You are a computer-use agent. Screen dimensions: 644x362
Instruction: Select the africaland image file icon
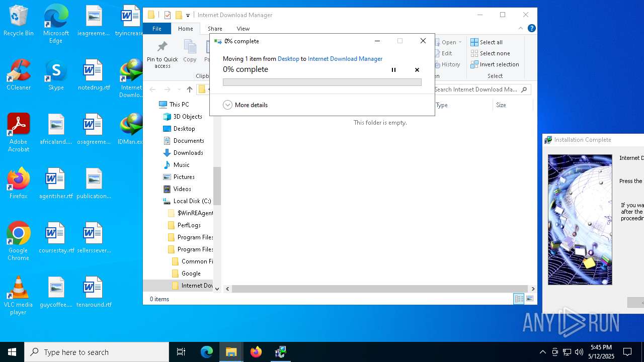point(56,129)
